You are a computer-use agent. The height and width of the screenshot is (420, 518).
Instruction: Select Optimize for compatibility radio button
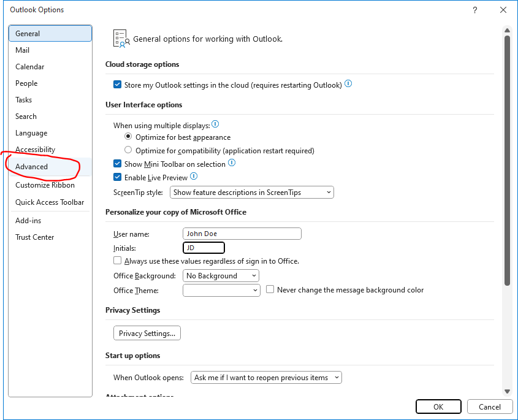128,150
